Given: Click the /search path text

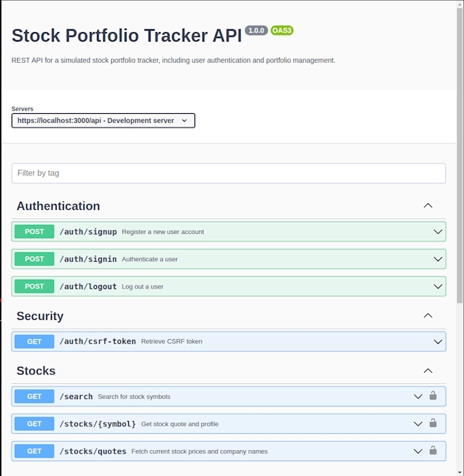Looking at the screenshot, I should pyautogui.click(x=76, y=397).
